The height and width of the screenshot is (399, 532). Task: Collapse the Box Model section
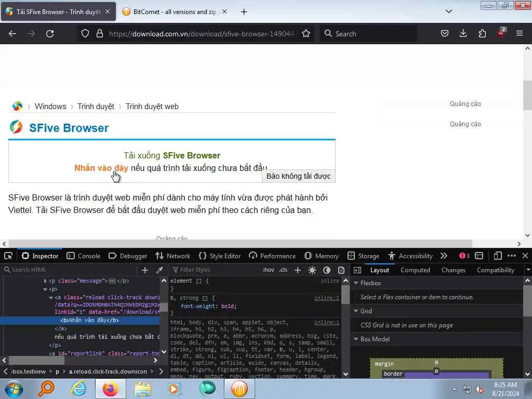coord(356,339)
